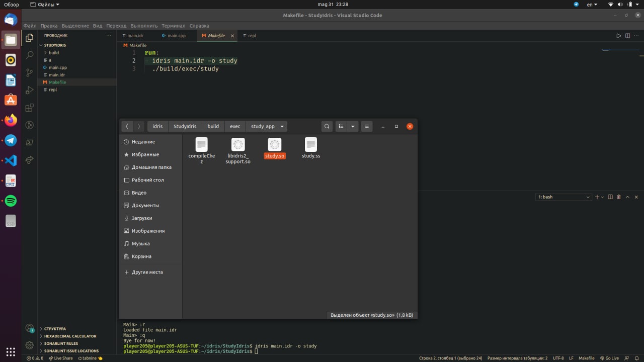The image size is (644, 362).
Task: Click the Run file play icon
Action: pyautogui.click(x=618, y=36)
